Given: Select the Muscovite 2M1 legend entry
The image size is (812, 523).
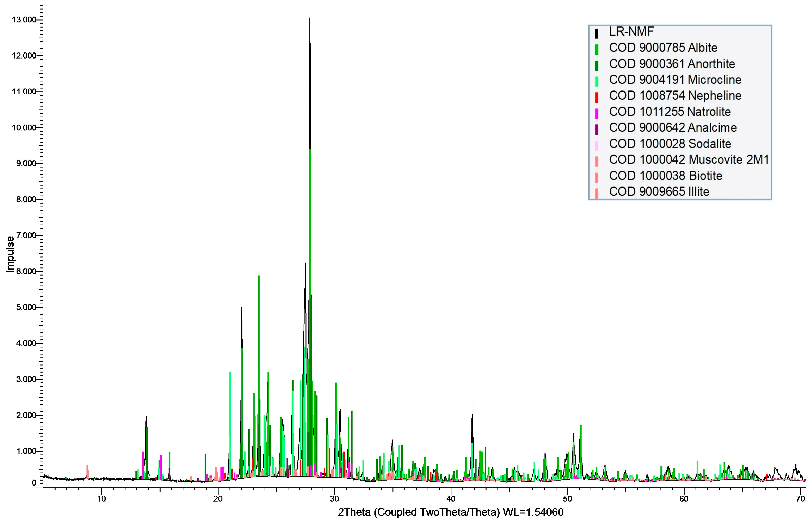Looking at the screenshot, I should pyautogui.click(x=688, y=160).
